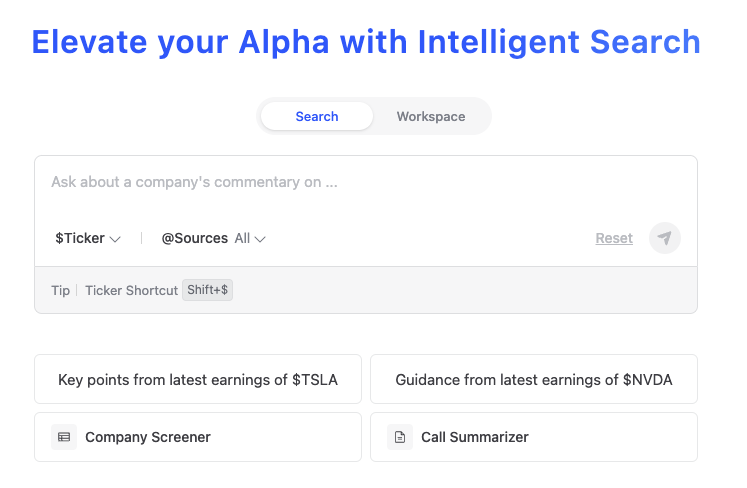
Task: Click the 'Elevate your Alpha' heading
Action: pyautogui.click(x=366, y=42)
